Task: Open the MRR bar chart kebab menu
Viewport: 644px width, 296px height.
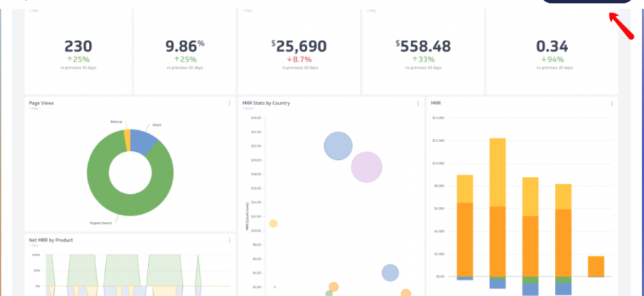Action: (x=611, y=104)
